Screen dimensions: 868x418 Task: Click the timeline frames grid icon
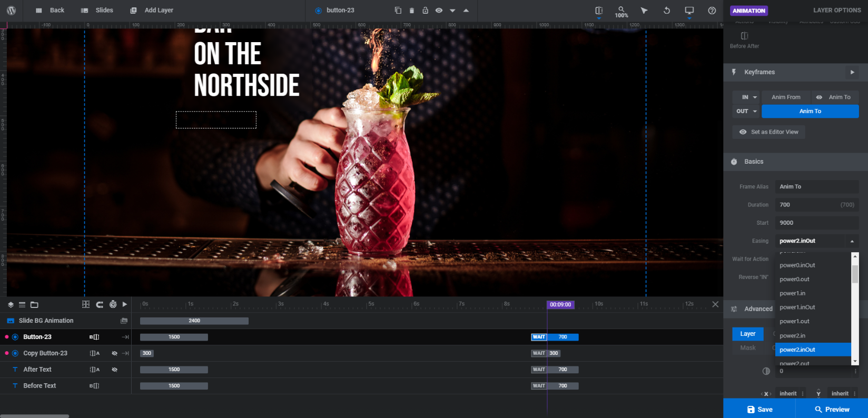coord(86,304)
